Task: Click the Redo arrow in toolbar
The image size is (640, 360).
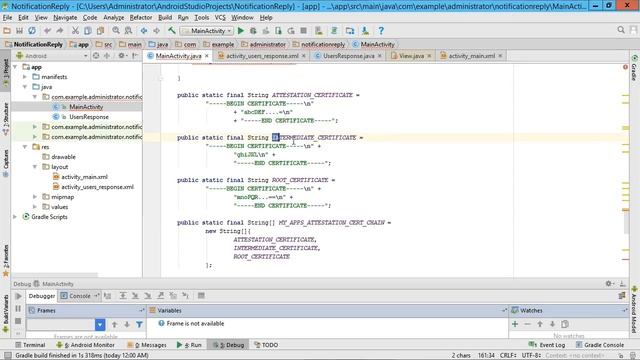Action: [60, 31]
